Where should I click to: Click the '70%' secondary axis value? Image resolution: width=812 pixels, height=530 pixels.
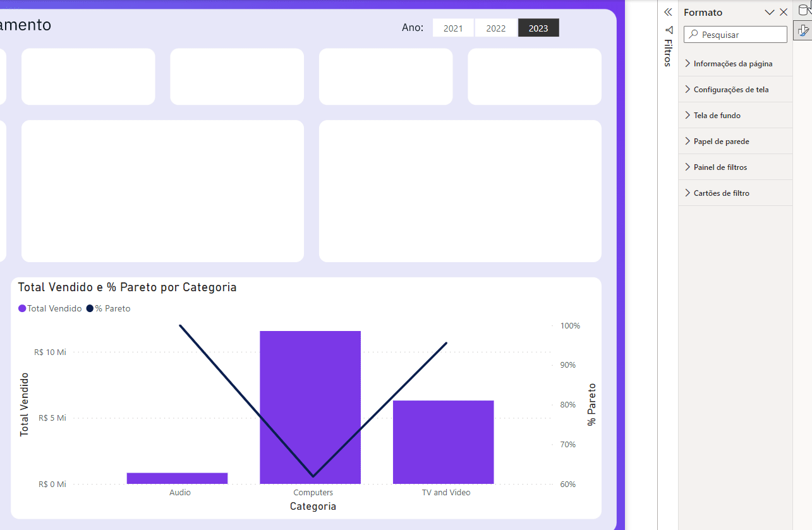(x=568, y=445)
